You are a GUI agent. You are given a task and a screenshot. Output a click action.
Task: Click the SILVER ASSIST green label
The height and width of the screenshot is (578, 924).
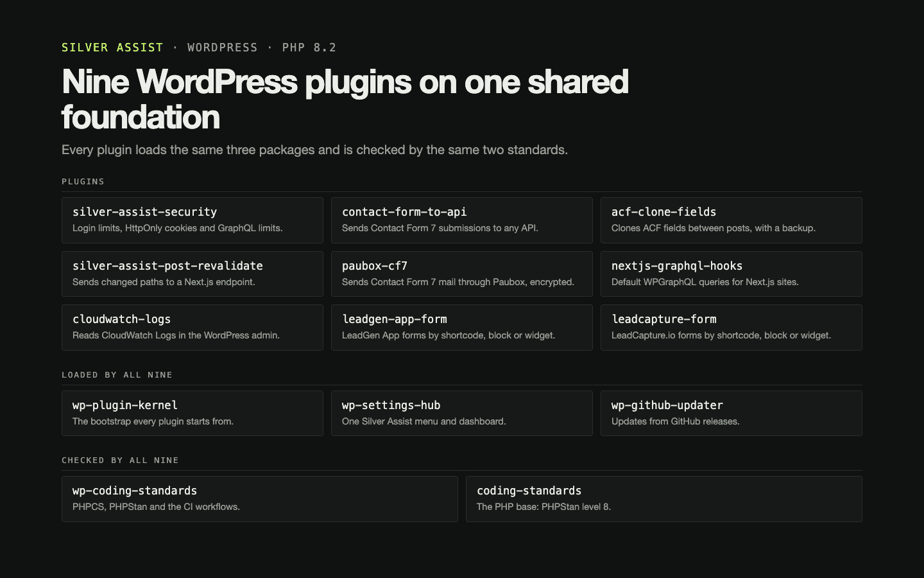[x=112, y=48]
